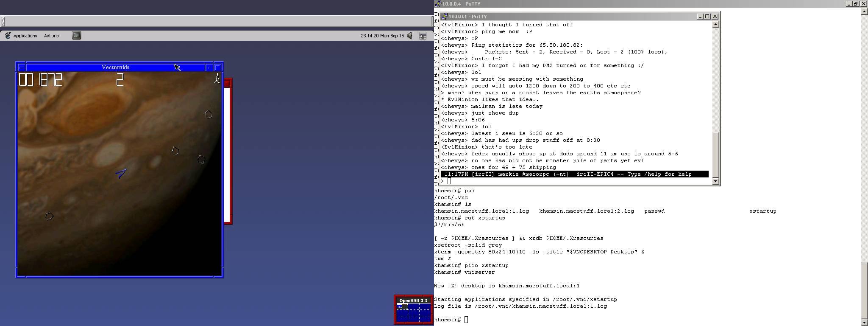
Task: Click the IRC line 'ones for 49 + 75 shipping'
Action: [x=498, y=168]
